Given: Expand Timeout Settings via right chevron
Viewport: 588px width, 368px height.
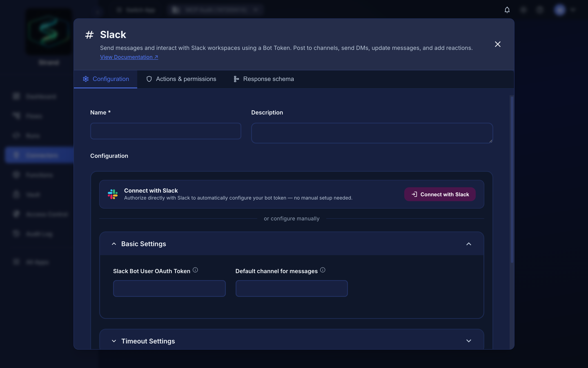Looking at the screenshot, I should (x=469, y=341).
